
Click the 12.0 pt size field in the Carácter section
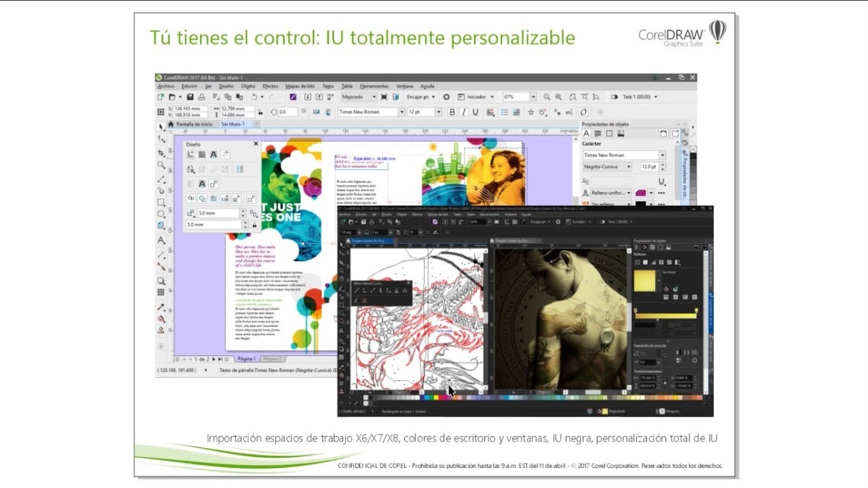(650, 167)
